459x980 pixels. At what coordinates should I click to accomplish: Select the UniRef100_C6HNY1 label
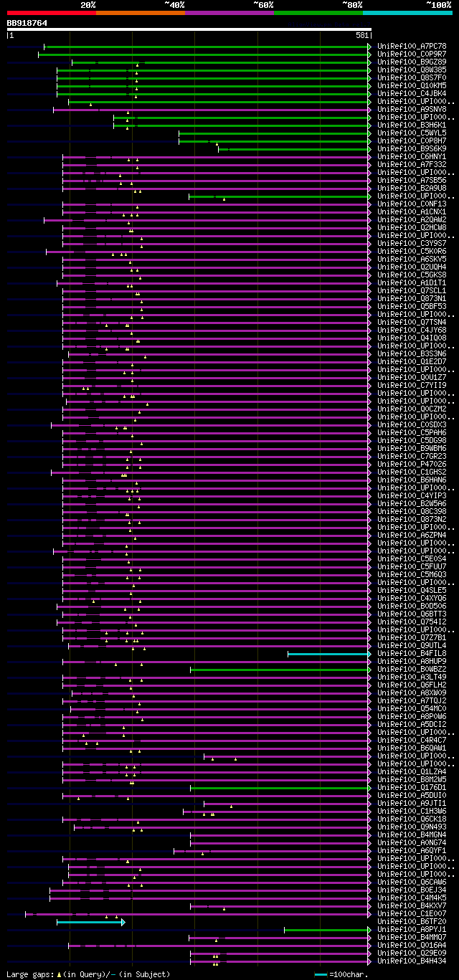412,156
